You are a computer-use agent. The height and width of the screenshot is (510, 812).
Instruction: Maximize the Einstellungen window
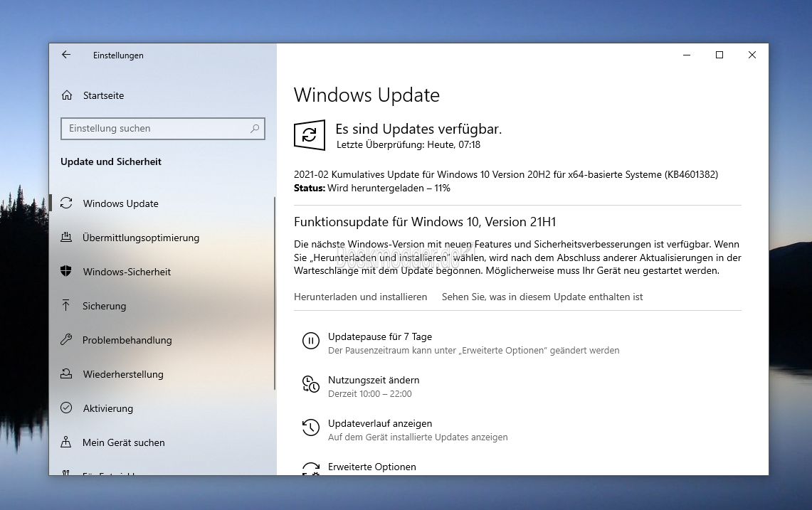(719, 55)
